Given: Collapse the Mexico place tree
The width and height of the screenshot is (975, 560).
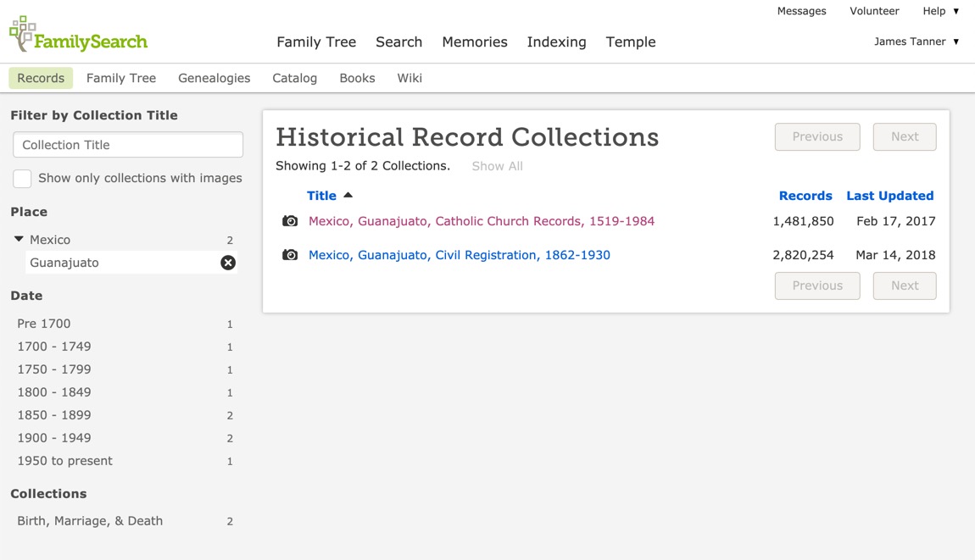Looking at the screenshot, I should 19,239.
